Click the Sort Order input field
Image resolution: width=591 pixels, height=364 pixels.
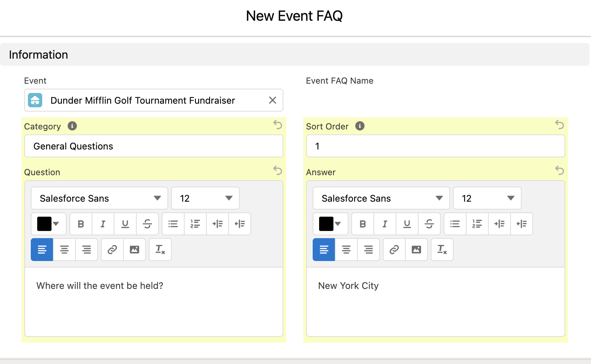436,146
